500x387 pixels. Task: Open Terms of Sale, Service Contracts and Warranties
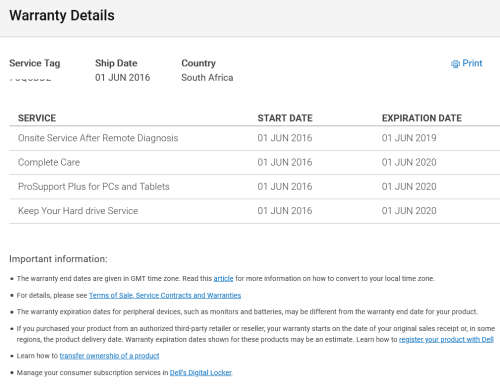(x=165, y=295)
